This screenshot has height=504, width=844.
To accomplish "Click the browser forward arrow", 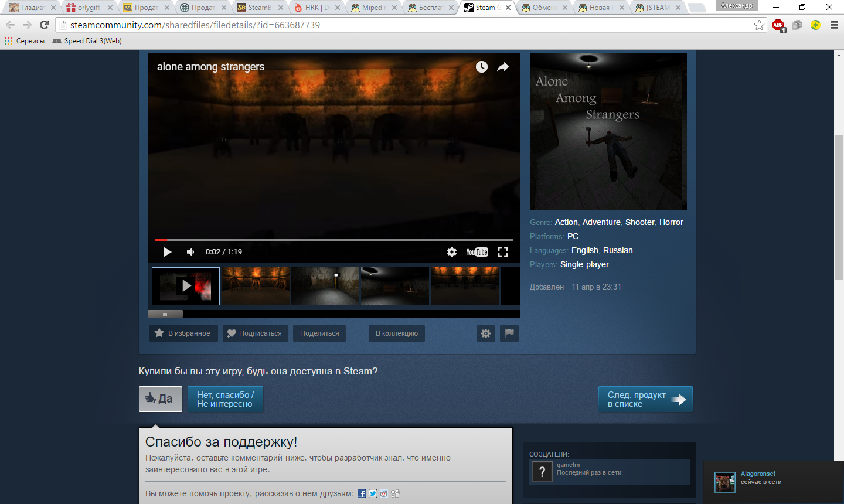I will coord(27,25).
